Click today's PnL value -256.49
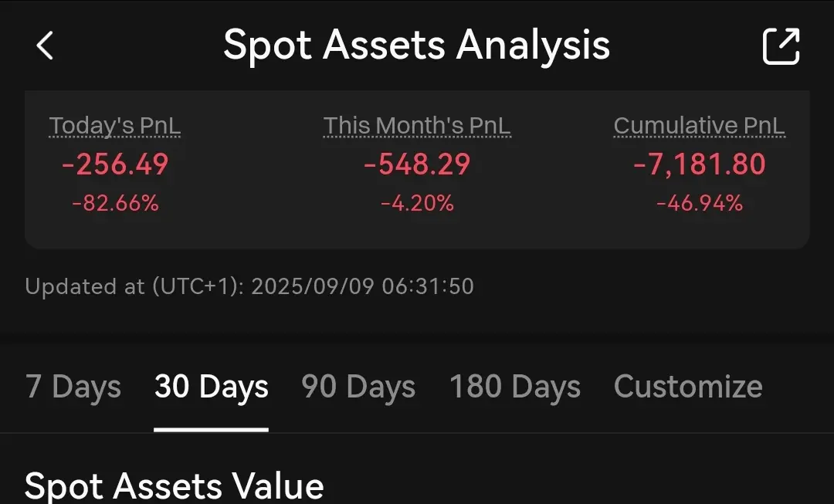This screenshot has width=834, height=504. 115,164
